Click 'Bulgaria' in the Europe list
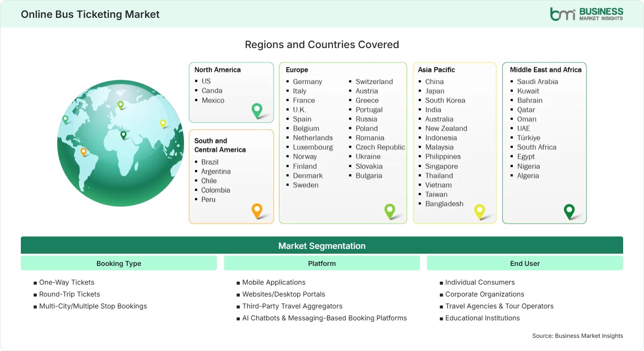 point(369,176)
